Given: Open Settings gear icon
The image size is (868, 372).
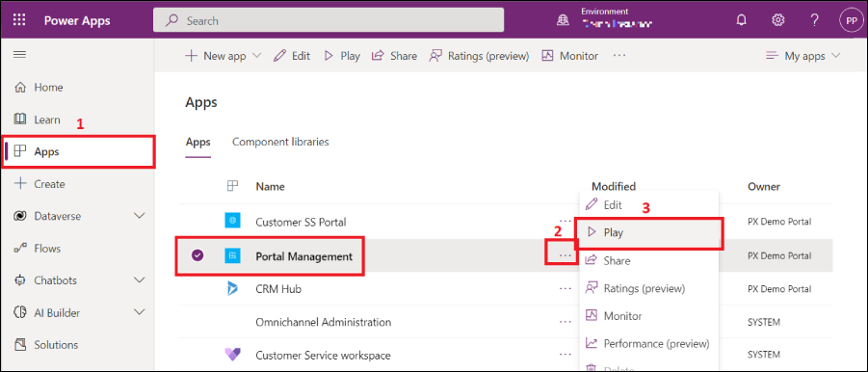Looking at the screenshot, I should (777, 20).
